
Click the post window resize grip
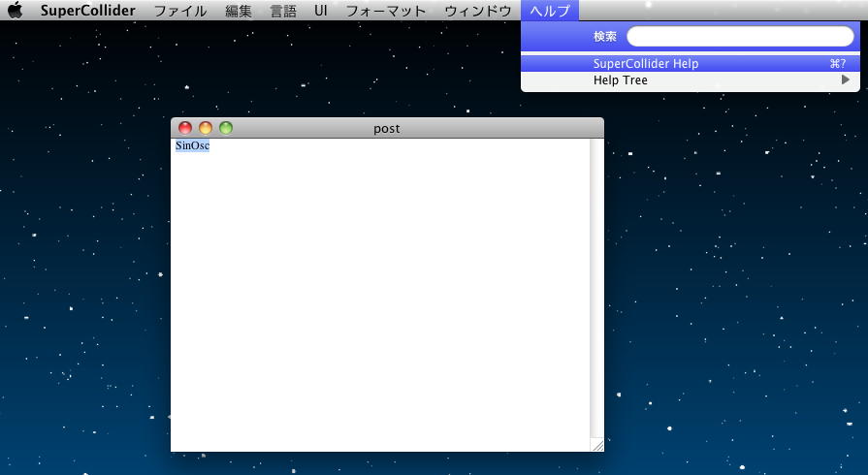(597, 445)
